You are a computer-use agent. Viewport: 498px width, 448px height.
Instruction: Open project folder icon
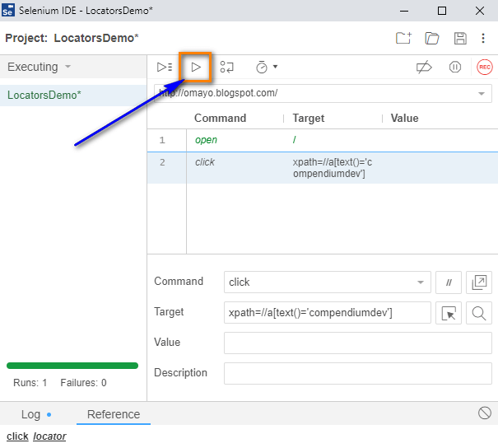coord(432,38)
